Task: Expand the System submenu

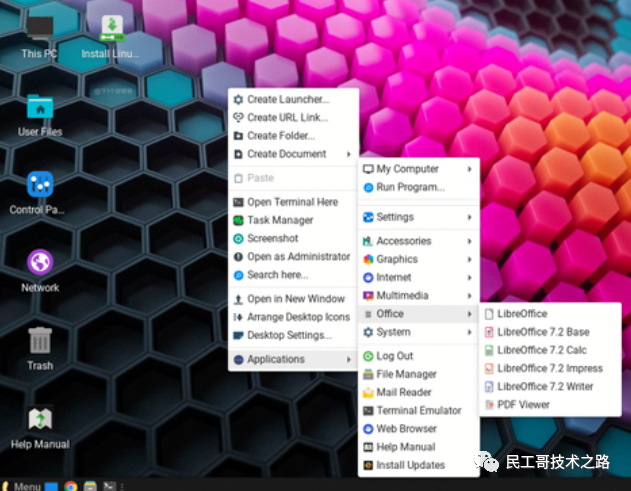Action: (x=419, y=332)
